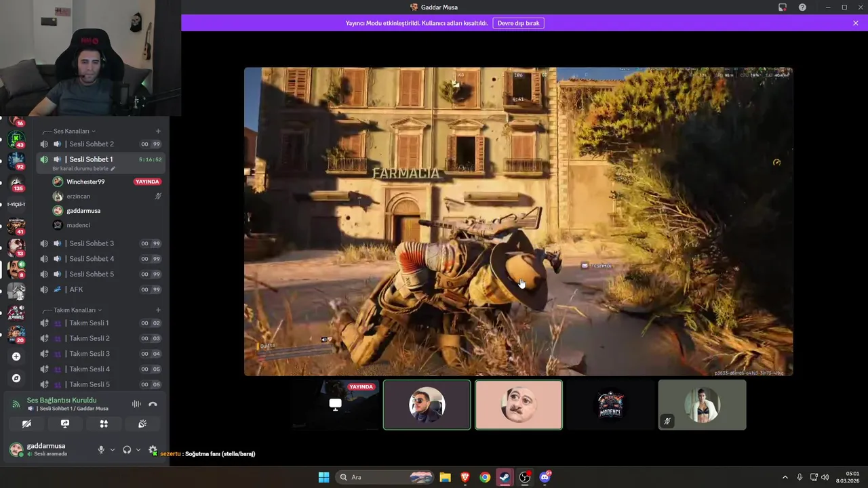Disconnect from voice with the hang-up icon
This screenshot has height=488, width=868.
pos(153,404)
